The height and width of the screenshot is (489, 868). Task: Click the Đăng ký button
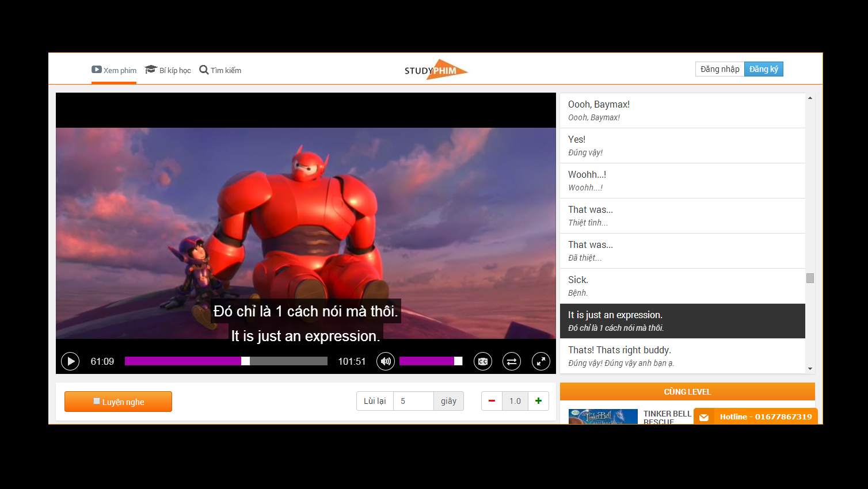(764, 69)
